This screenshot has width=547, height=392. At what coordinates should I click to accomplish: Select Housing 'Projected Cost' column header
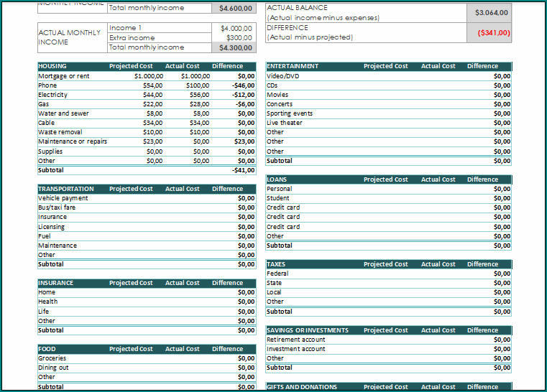pos(131,66)
